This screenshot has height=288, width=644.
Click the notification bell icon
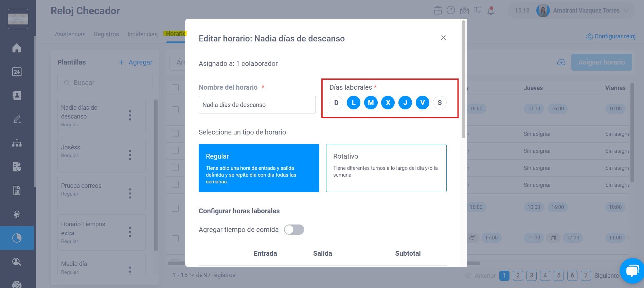[x=491, y=11]
